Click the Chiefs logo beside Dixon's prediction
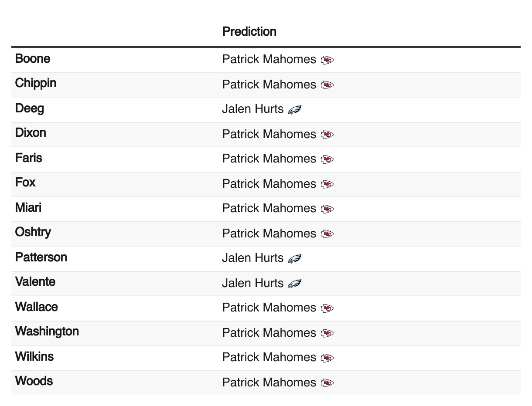532x406 pixels. click(327, 135)
